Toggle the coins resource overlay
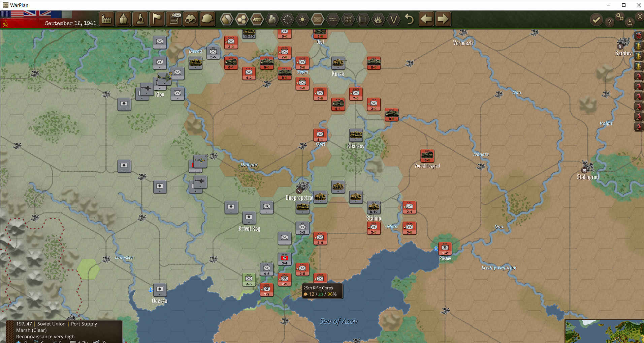This screenshot has height=343, width=644. tap(272, 20)
